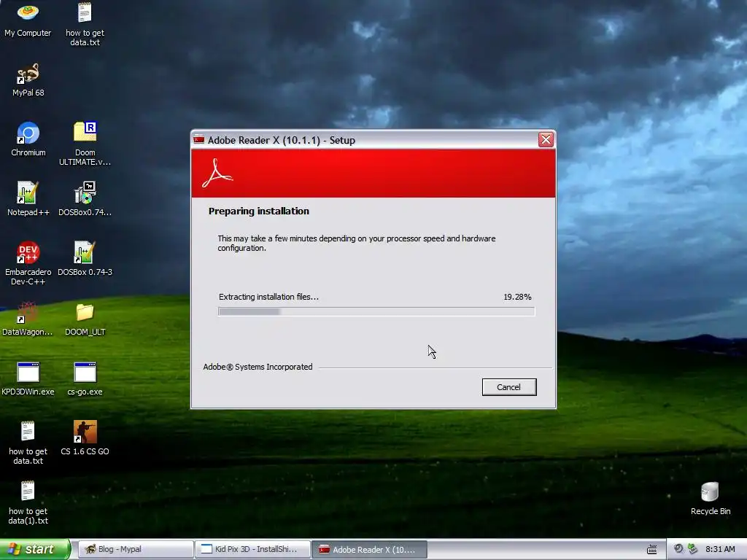Close the Adobe Reader X Setup window
This screenshot has width=747, height=560.
tap(546, 139)
